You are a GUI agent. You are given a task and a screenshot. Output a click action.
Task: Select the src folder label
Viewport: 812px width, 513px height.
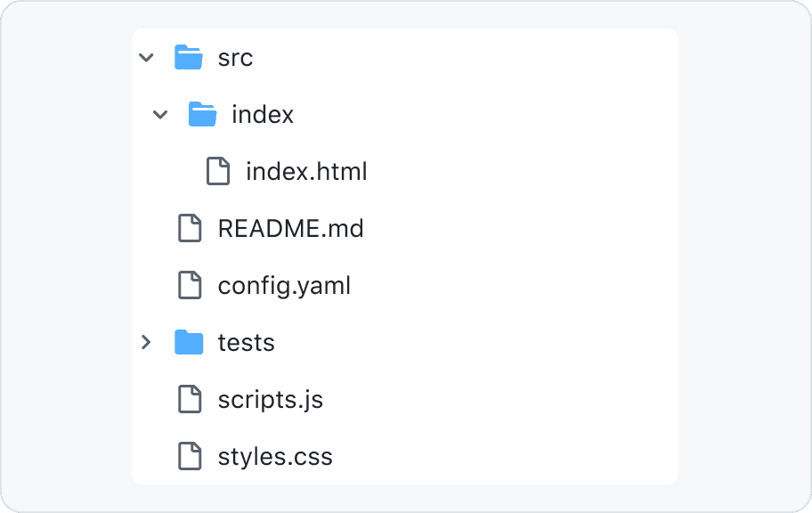click(236, 58)
